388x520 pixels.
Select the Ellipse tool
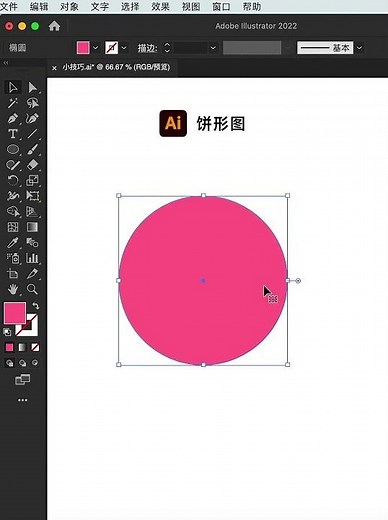pos(13,149)
